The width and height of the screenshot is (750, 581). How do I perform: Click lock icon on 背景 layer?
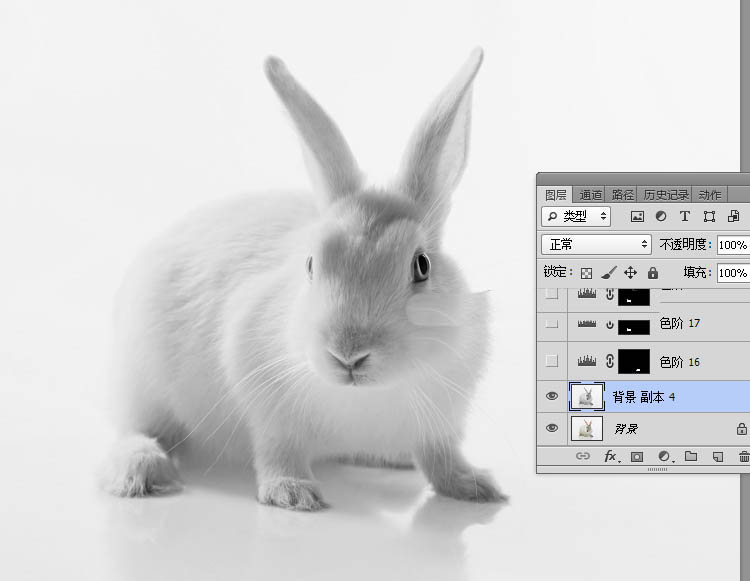[741, 429]
